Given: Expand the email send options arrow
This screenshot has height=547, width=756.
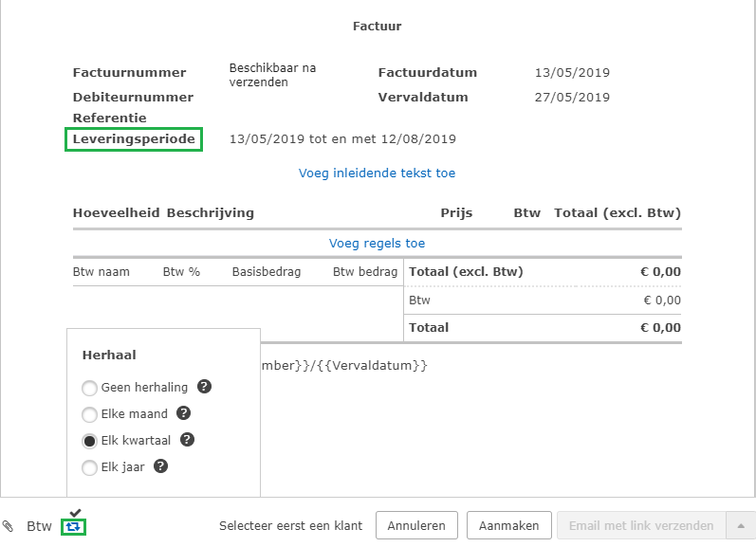Looking at the screenshot, I should (x=741, y=525).
